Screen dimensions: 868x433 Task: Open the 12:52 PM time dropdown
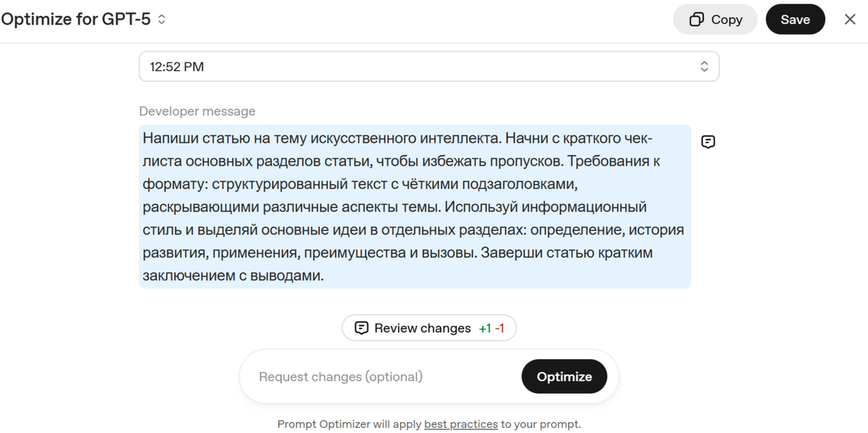[429, 65]
